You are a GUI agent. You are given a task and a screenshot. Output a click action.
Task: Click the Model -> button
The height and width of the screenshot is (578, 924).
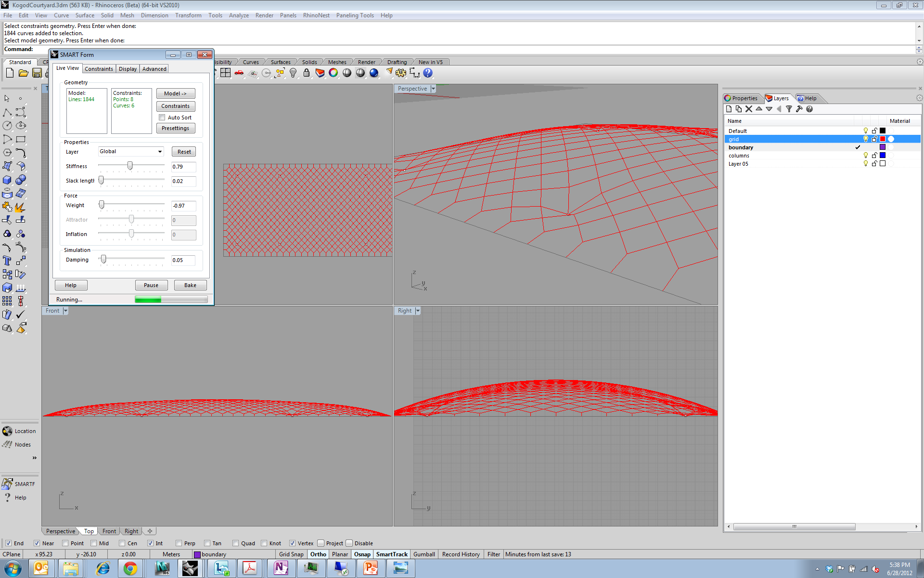tap(175, 93)
